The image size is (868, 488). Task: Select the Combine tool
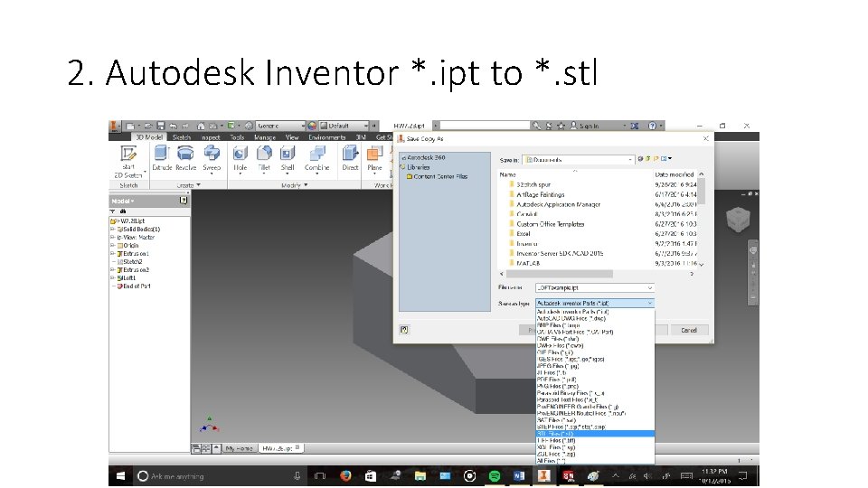pos(316,158)
